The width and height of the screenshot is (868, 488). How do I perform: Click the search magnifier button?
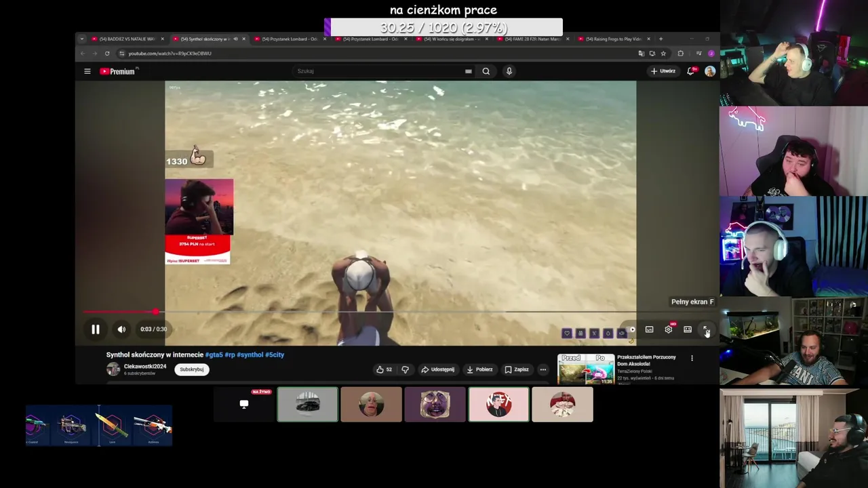click(486, 71)
